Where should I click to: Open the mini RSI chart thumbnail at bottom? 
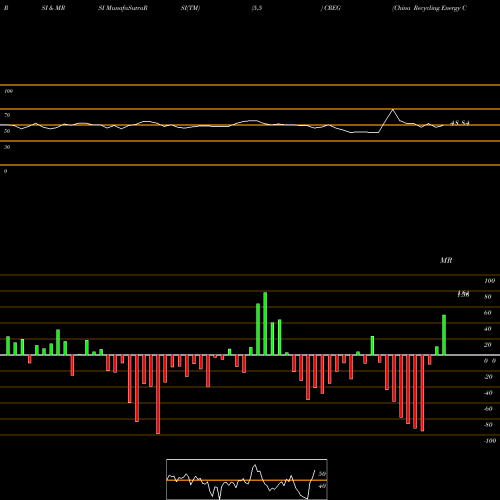click(247, 479)
